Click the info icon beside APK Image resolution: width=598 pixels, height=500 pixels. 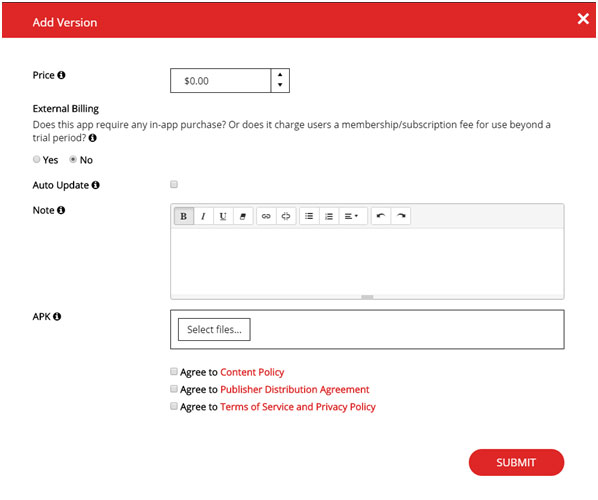click(x=57, y=316)
